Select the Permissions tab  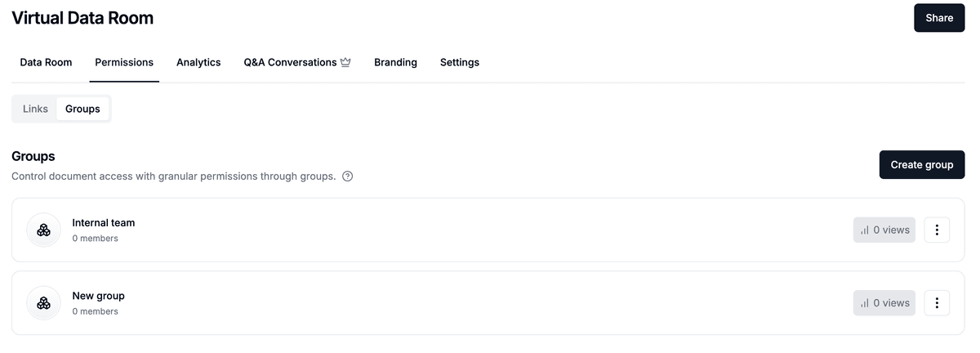pos(124,62)
